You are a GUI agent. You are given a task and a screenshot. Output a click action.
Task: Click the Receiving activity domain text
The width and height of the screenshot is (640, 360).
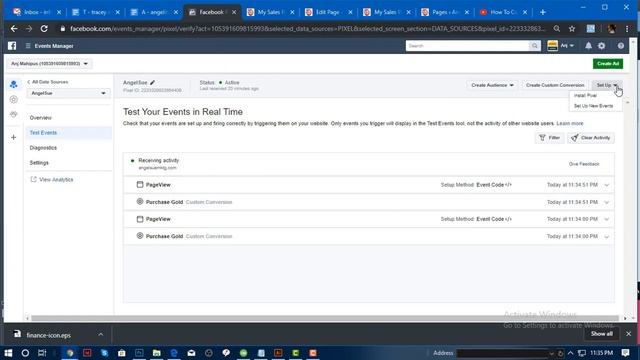pos(158,168)
